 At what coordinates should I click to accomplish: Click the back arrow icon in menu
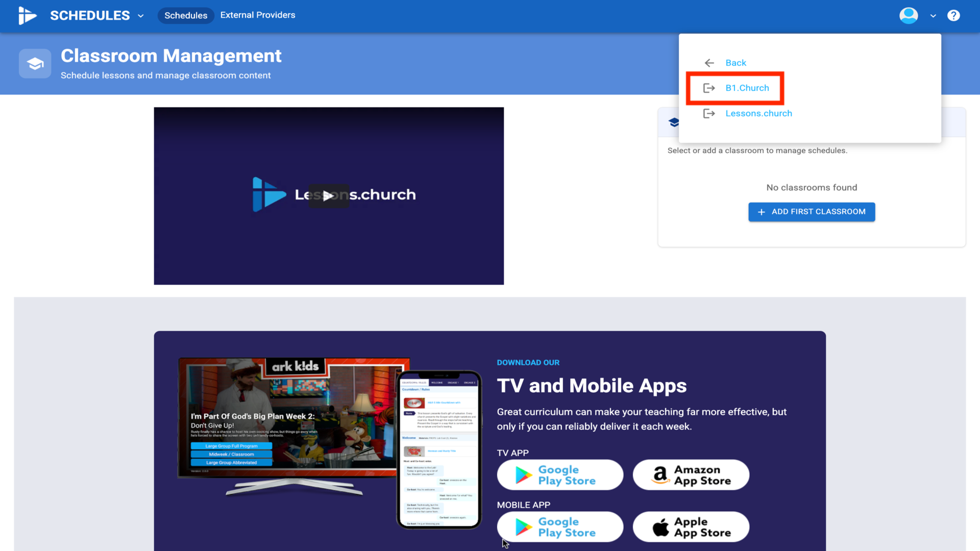point(709,63)
